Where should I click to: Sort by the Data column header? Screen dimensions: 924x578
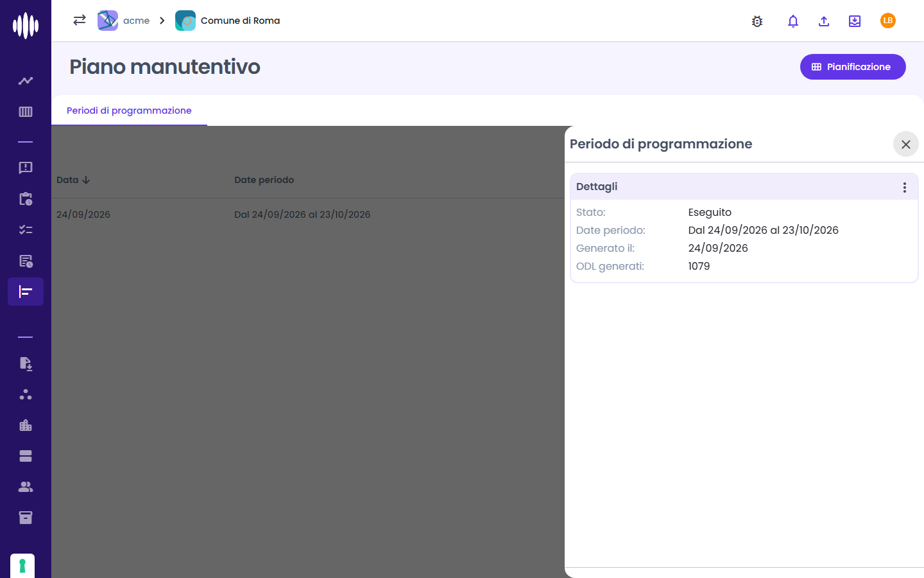(x=73, y=180)
